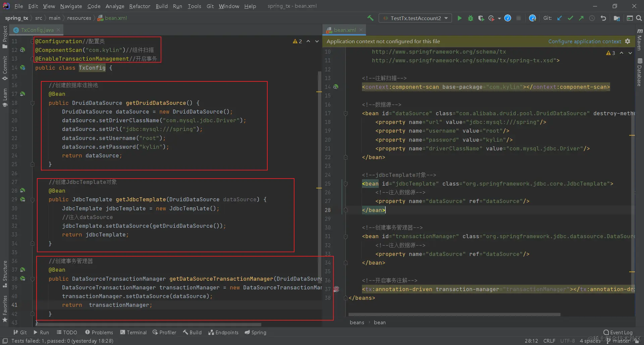The width and height of the screenshot is (644, 345).
Task: Click the greyed-out Stop square icon
Action: [519, 18]
